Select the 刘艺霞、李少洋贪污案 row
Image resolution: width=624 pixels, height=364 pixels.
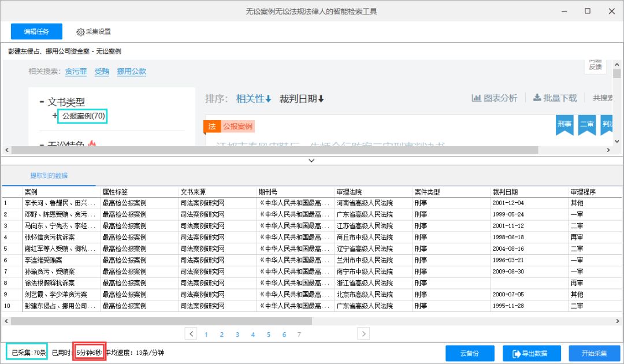tap(311, 295)
